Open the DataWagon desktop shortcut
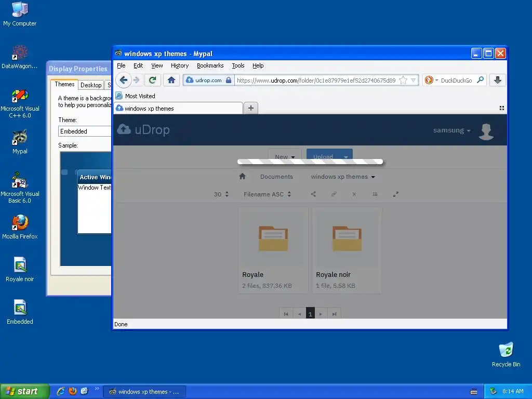This screenshot has width=532, height=399. click(x=20, y=57)
